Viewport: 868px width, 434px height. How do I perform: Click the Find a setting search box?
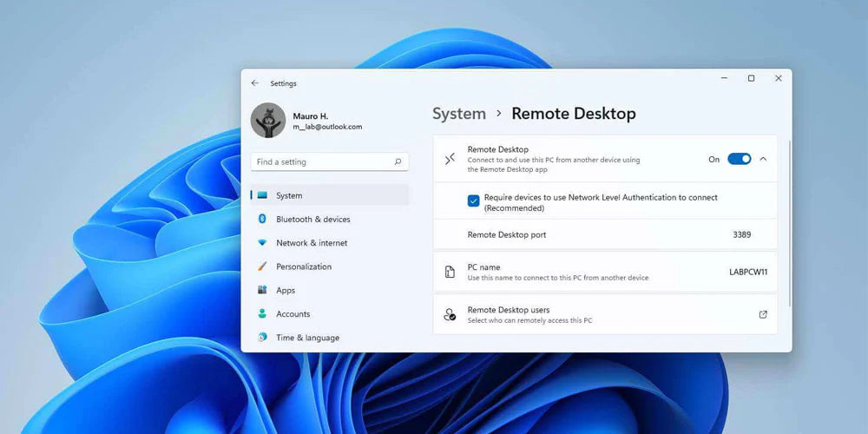click(x=321, y=161)
